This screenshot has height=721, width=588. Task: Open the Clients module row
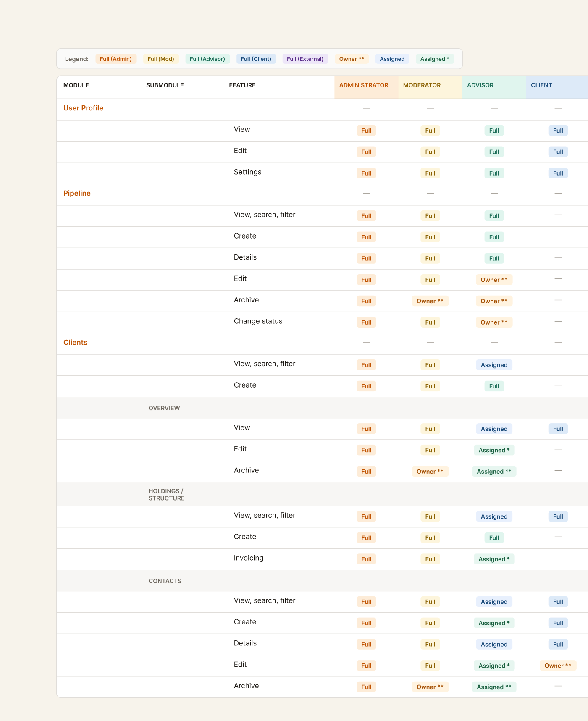pyautogui.click(x=322, y=343)
